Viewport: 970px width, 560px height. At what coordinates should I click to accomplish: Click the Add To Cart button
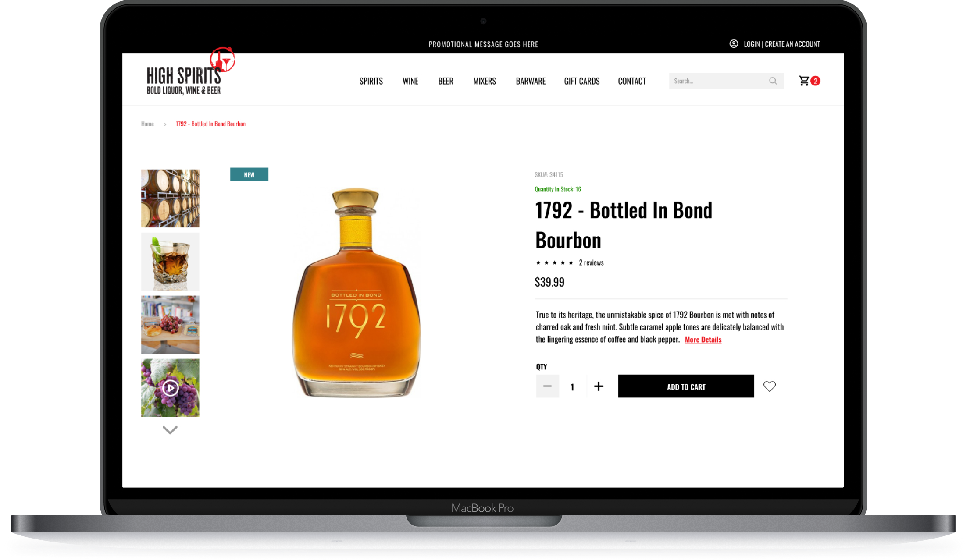tap(686, 386)
